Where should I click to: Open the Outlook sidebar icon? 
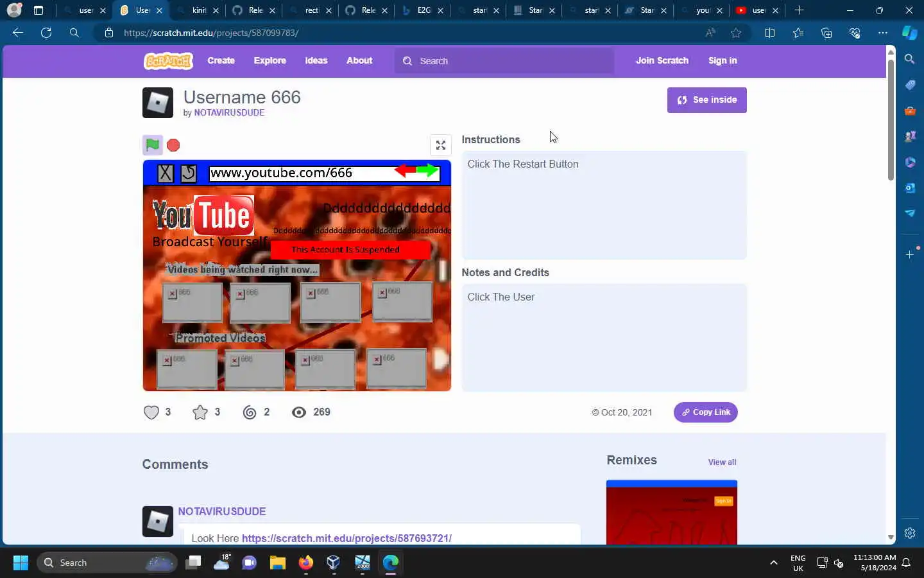click(910, 188)
